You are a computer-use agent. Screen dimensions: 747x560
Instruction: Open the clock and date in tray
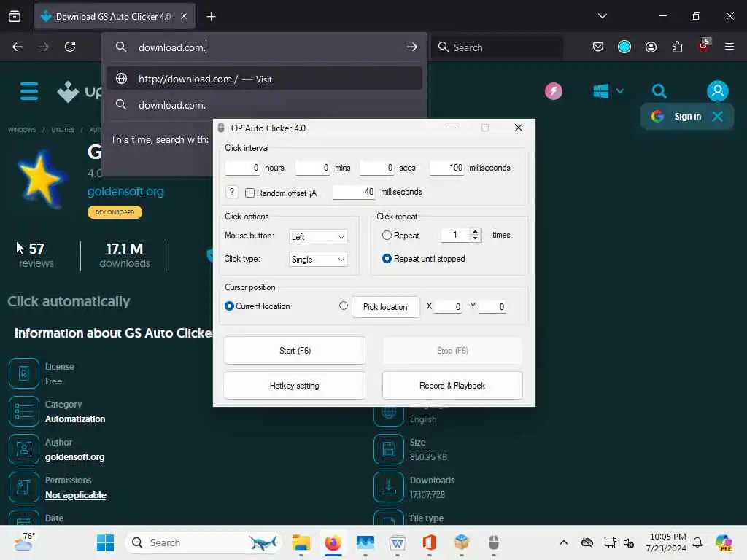(x=666, y=542)
